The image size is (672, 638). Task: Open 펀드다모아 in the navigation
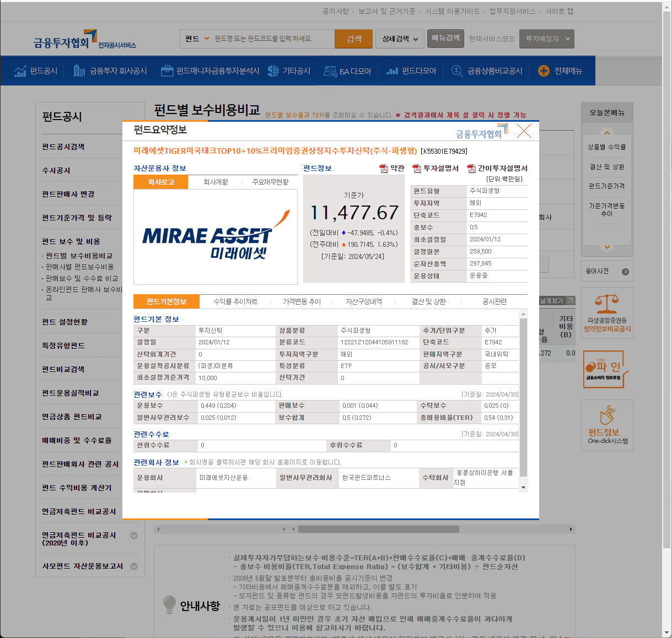point(411,71)
